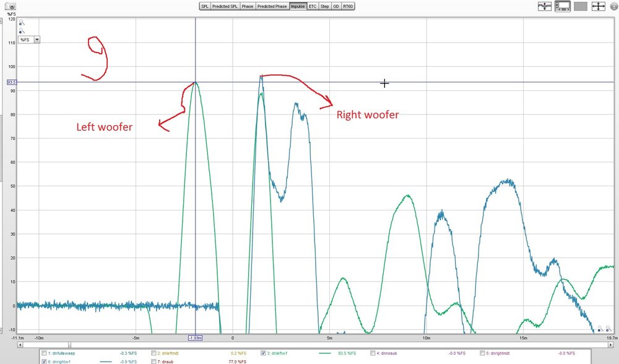Open graph controls gear icon
This screenshot has width=619, height=364.
pyautogui.click(x=614, y=6)
